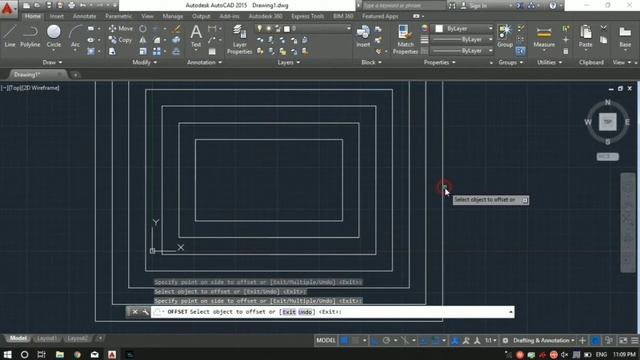Click the new drawing tab plus button
This screenshot has height=360, width=640.
[x=75, y=75]
